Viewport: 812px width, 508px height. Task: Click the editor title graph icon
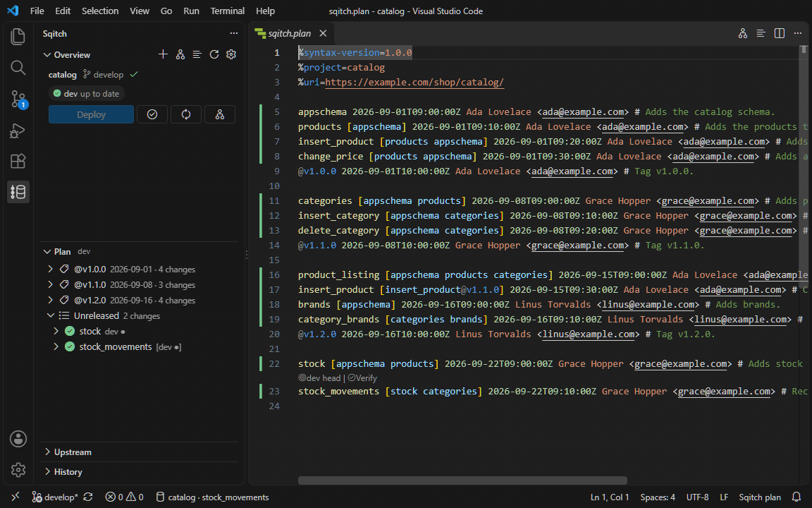[743, 33]
